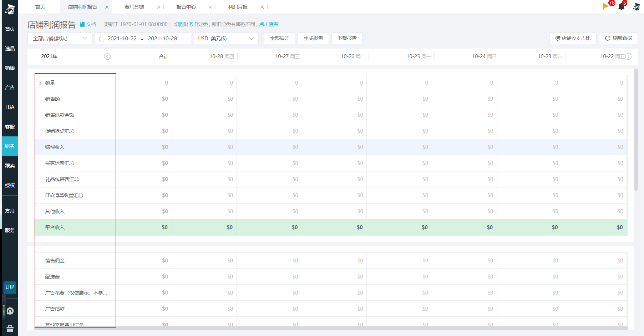Close the 费用分摊 tab
The height and width of the screenshot is (336, 644).
(158, 7)
